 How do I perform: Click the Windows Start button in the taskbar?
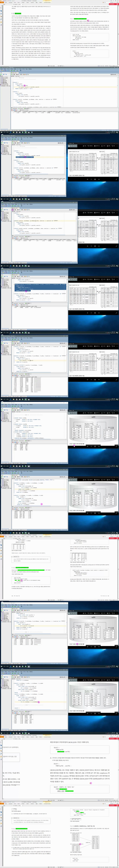click(1, 132)
